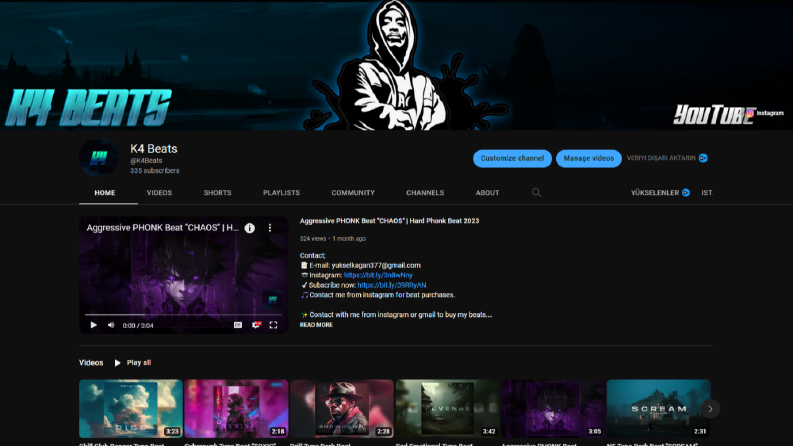Open the SHOWDOWN drill beat thumbnail

pyautogui.click(x=342, y=409)
